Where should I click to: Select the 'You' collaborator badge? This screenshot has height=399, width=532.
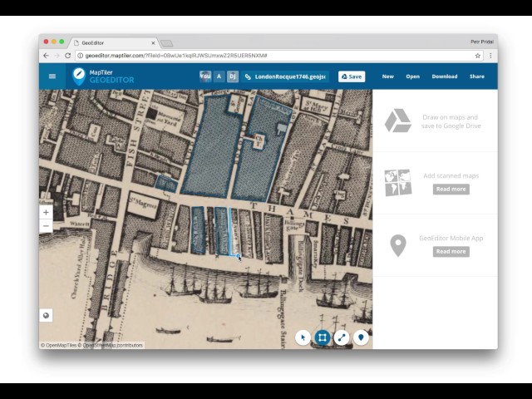click(x=205, y=76)
